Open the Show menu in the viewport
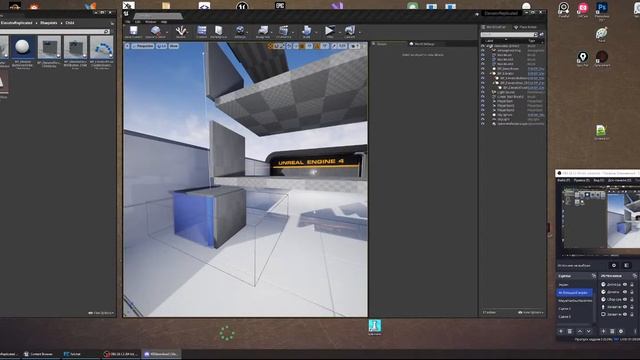 point(174,46)
